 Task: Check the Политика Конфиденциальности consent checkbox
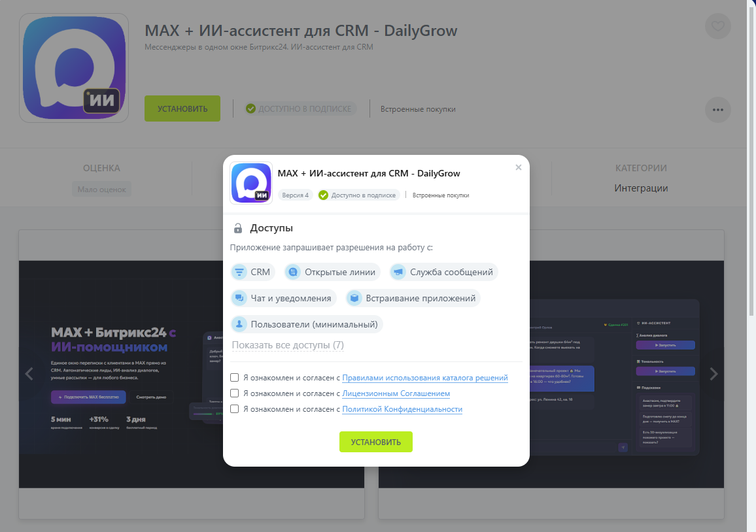[235, 409]
